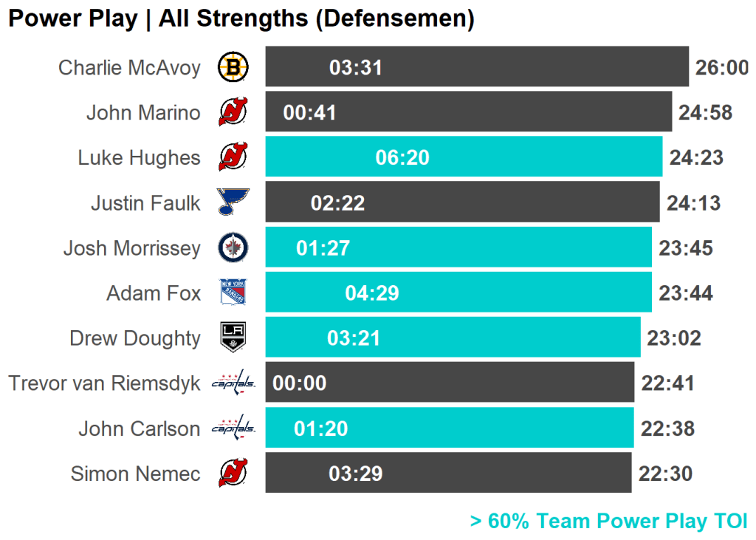The image size is (756, 540).
Task: Click the '> 60% Team Power Play TOI' legend
Action: 609,522
